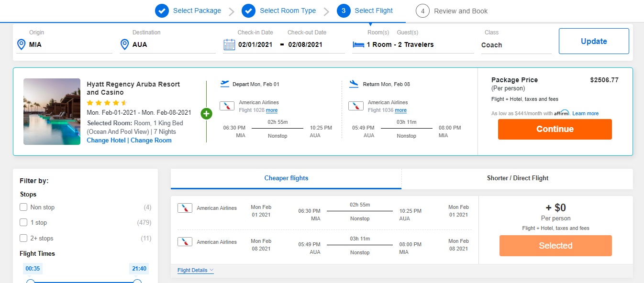The image size is (644, 283).
Task: Click Change Room link
Action: pyautogui.click(x=151, y=141)
